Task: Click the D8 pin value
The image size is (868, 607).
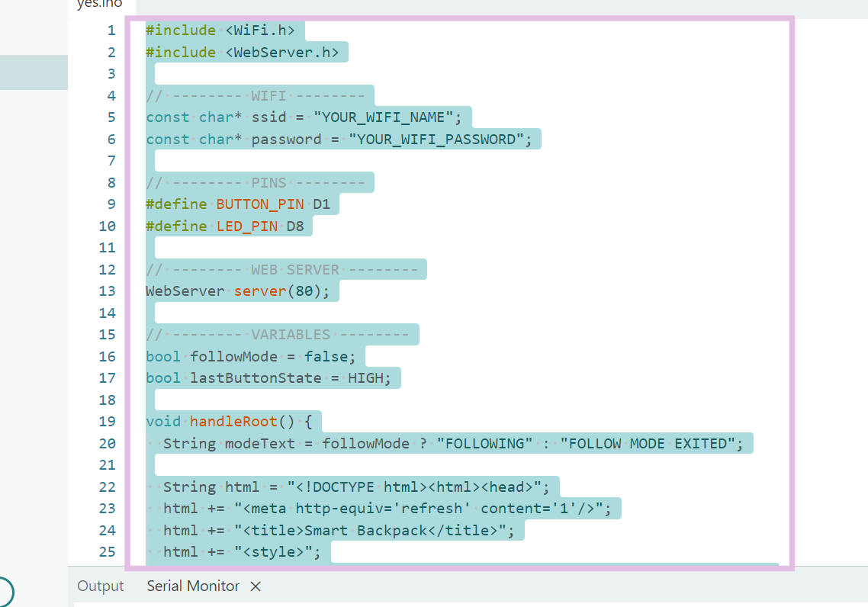Action: point(295,226)
